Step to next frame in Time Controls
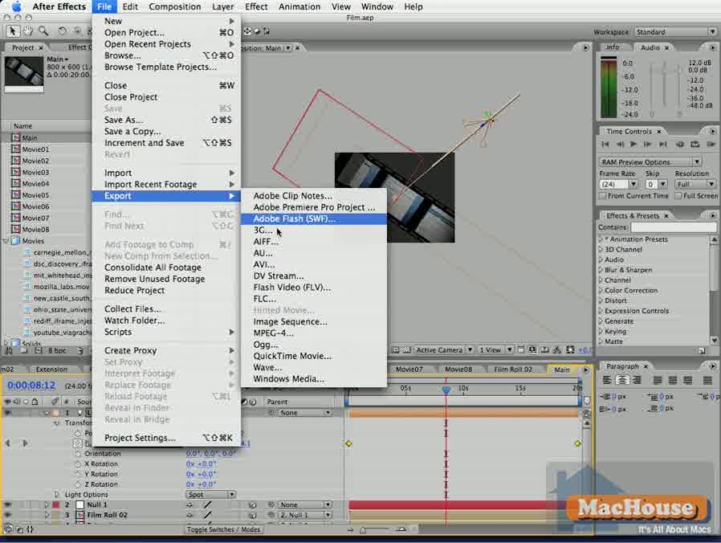 [x=647, y=144]
